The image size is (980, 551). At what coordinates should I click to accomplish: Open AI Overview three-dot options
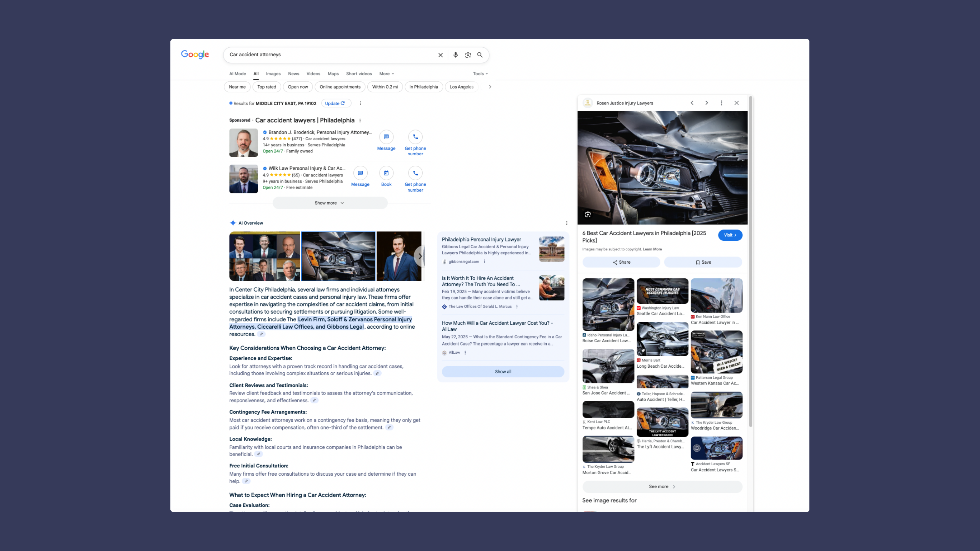566,223
